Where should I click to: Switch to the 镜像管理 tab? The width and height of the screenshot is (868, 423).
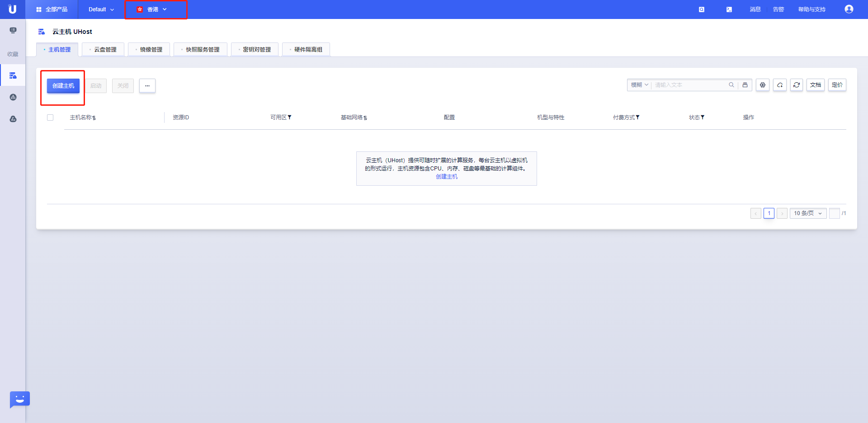[149, 49]
